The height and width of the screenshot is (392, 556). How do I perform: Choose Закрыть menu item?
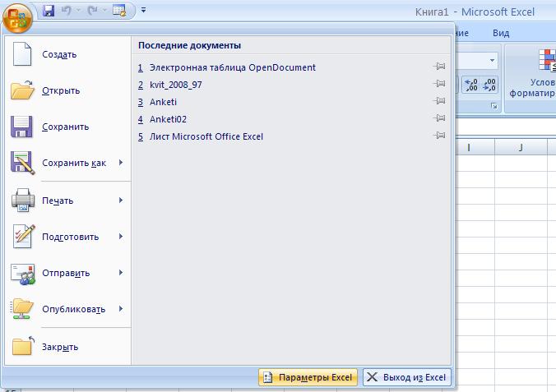(68, 347)
